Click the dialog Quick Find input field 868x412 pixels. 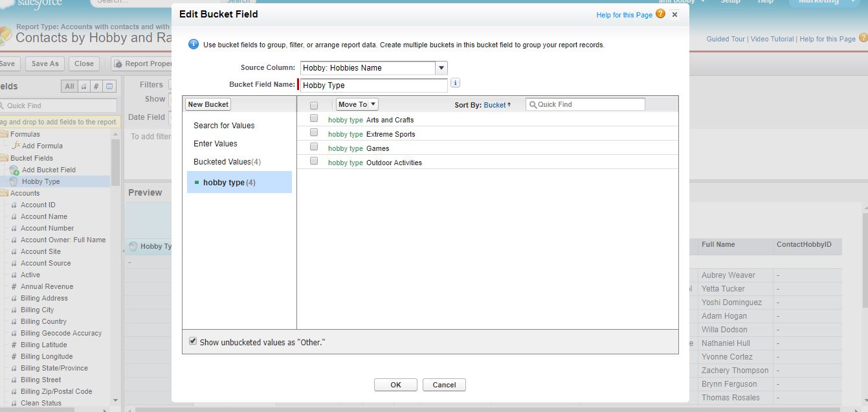(x=585, y=104)
